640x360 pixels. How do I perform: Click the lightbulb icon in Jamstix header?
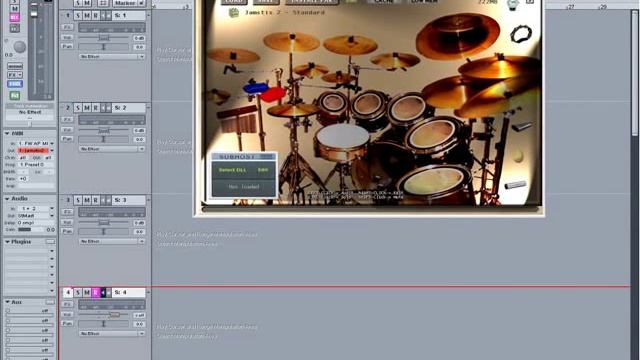point(513,4)
